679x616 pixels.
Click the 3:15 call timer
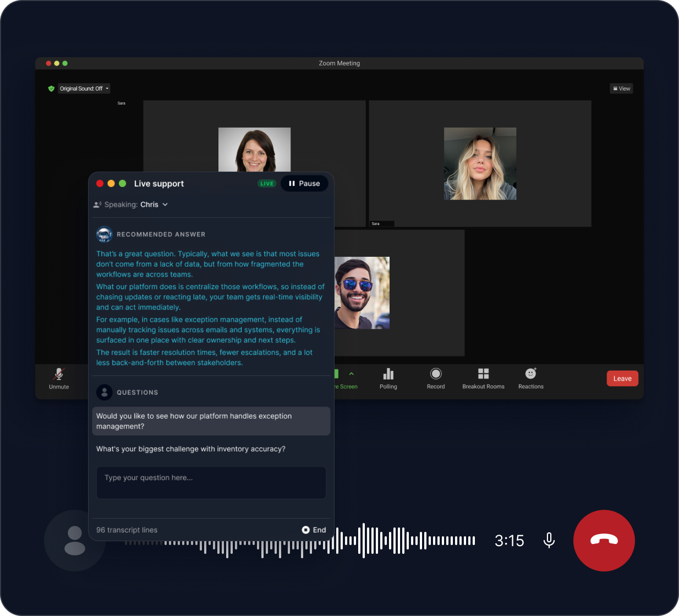tap(510, 541)
